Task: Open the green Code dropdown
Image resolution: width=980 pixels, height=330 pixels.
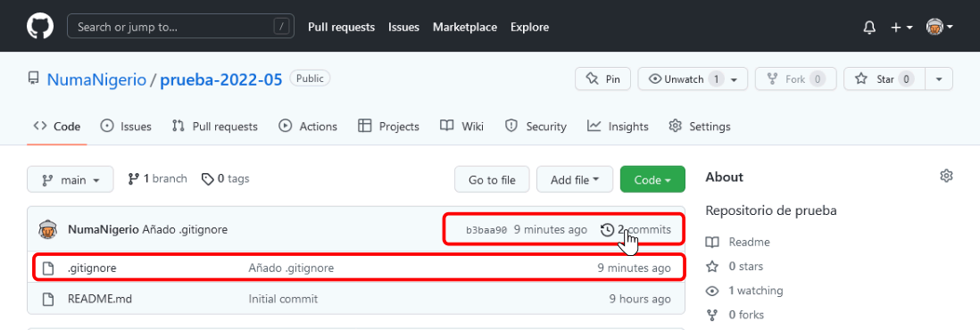Action: pyautogui.click(x=652, y=179)
